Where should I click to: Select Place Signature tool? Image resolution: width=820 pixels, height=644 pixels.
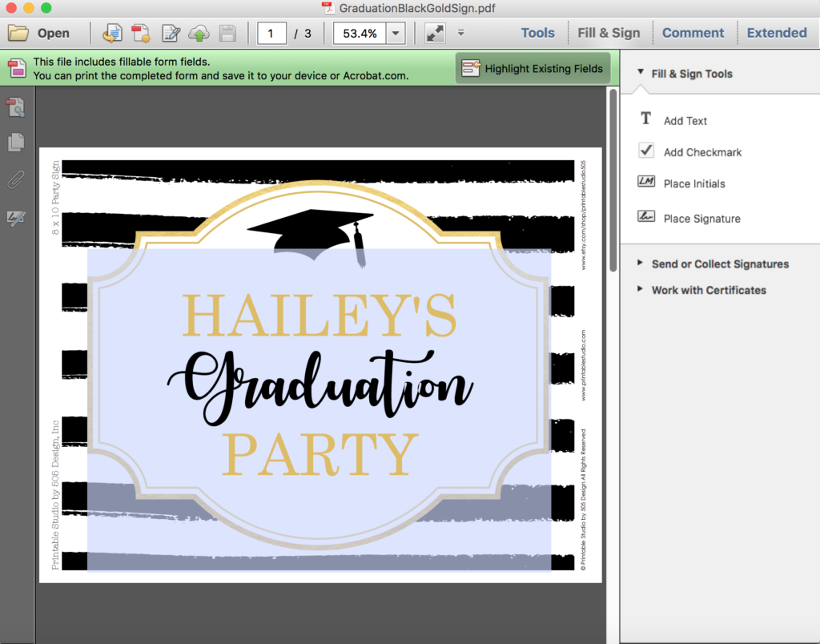701,219
